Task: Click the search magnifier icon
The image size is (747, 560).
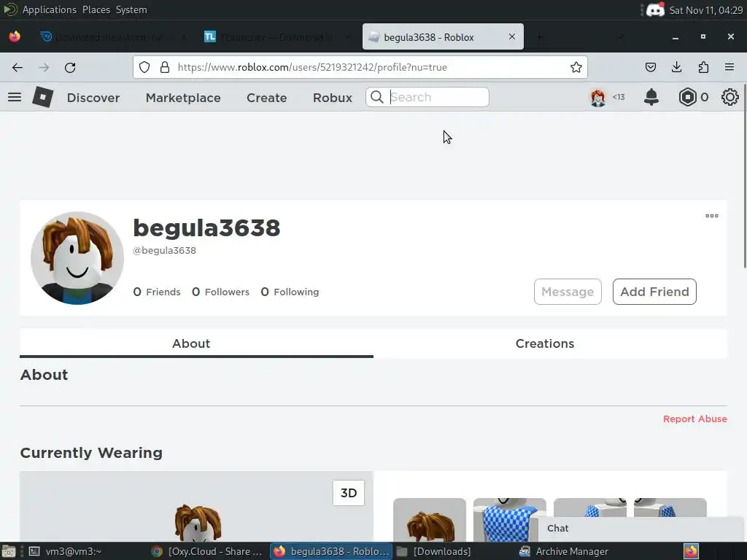Action: click(x=377, y=97)
